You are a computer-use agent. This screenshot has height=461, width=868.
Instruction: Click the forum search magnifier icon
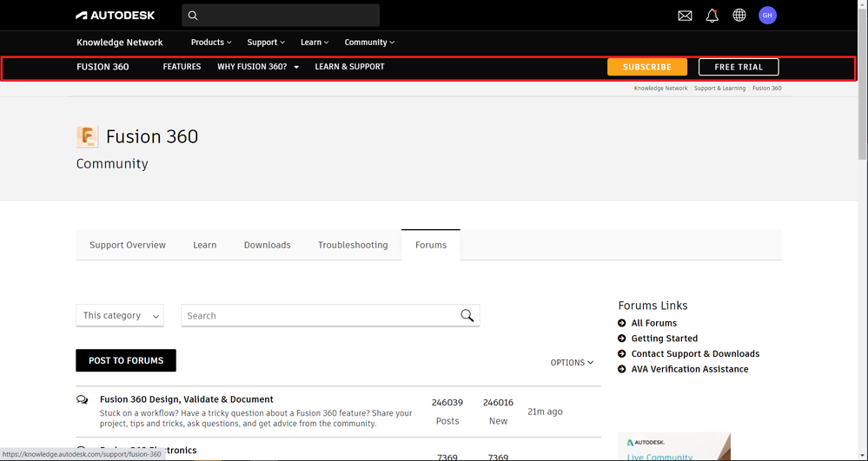click(x=467, y=315)
